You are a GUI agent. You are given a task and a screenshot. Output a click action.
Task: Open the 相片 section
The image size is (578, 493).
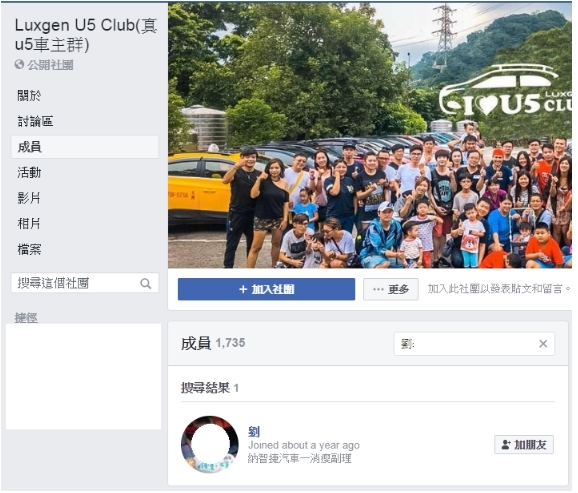[x=29, y=224]
